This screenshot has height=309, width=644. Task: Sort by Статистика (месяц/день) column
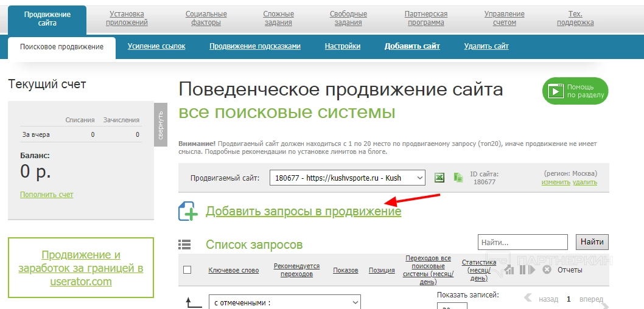coord(478,270)
